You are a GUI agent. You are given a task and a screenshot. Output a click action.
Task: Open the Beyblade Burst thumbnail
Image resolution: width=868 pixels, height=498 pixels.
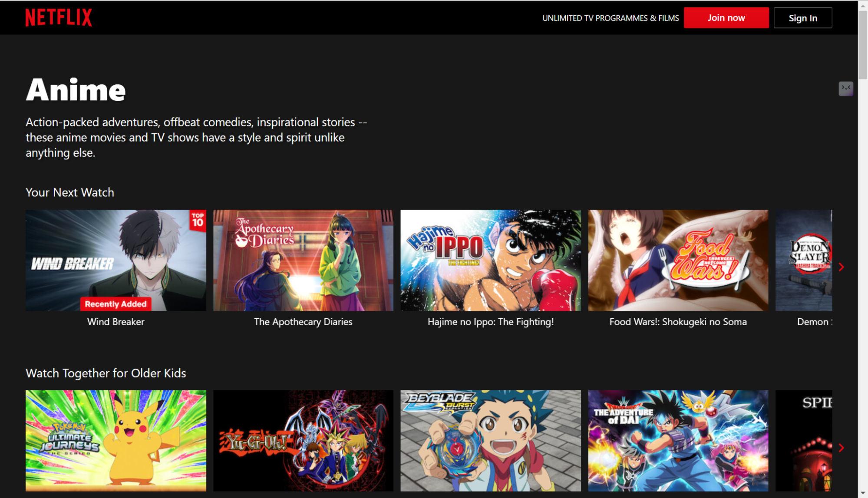pos(491,440)
